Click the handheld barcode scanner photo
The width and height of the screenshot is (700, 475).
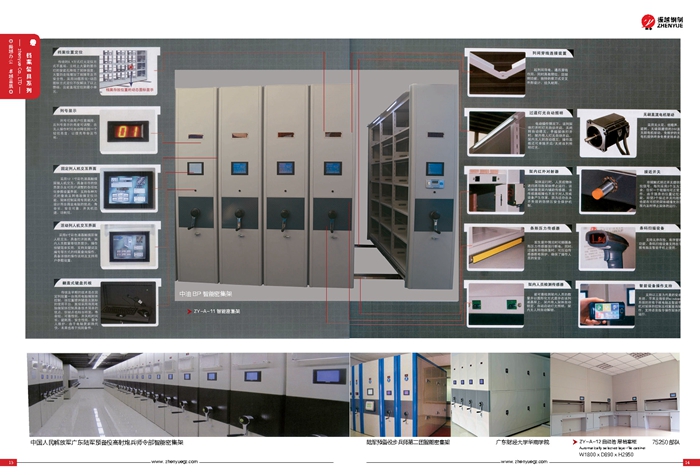click(603, 247)
